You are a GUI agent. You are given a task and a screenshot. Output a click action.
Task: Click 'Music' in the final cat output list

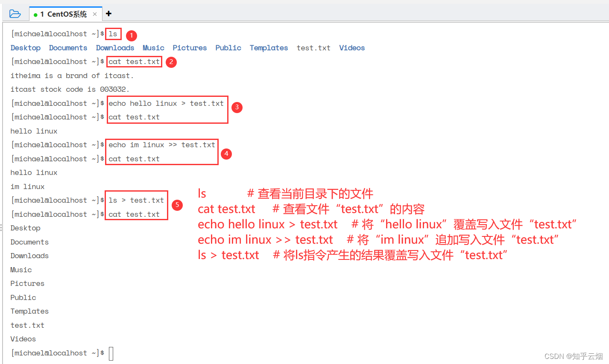[x=21, y=270]
